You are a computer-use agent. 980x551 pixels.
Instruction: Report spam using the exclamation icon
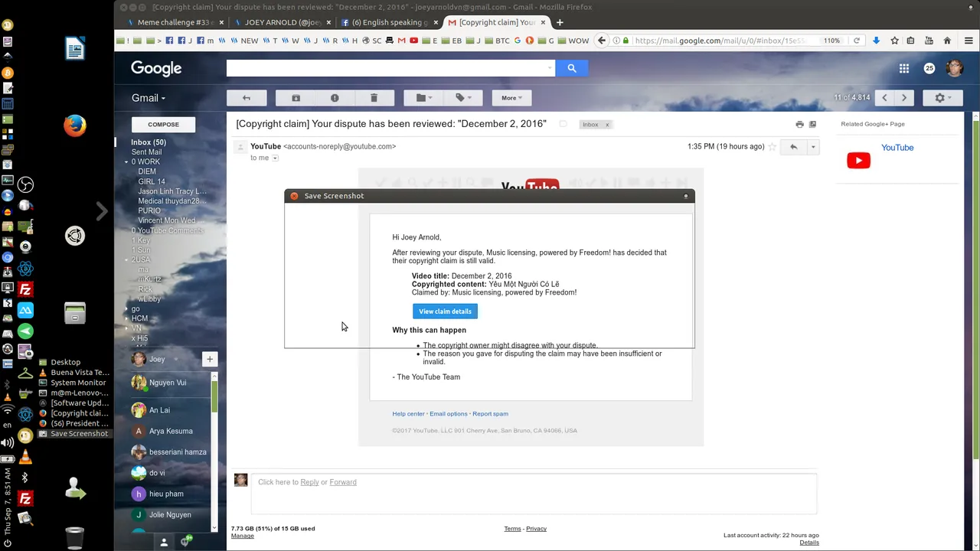click(335, 98)
